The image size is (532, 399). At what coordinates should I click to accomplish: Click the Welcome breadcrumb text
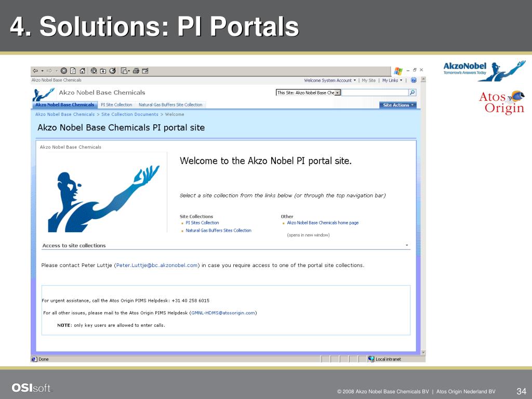coord(175,114)
